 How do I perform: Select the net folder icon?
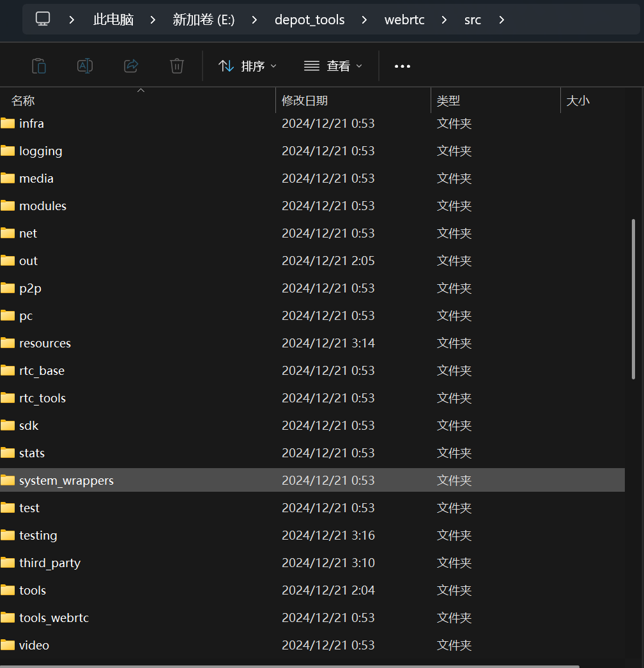8,234
